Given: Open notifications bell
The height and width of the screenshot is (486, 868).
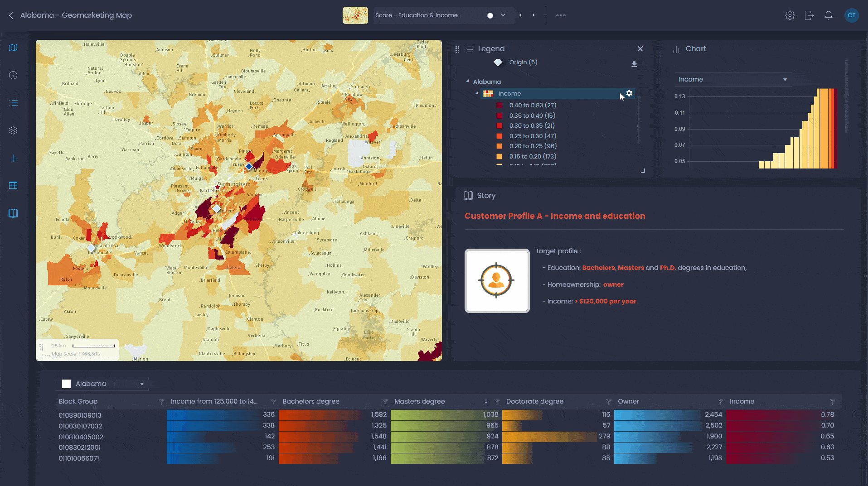Looking at the screenshot, I should click(x=829, y=15).
